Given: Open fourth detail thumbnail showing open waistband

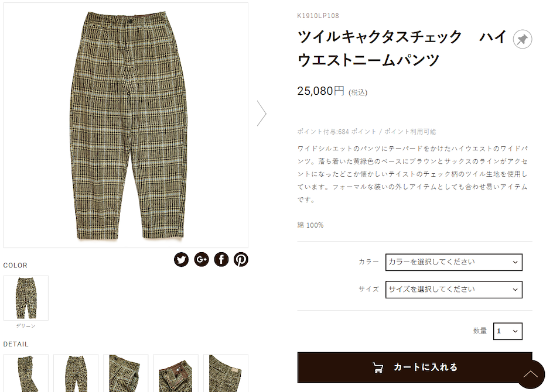Looking at the screenshot, I should pyautogui.click(x=176, y=373).
